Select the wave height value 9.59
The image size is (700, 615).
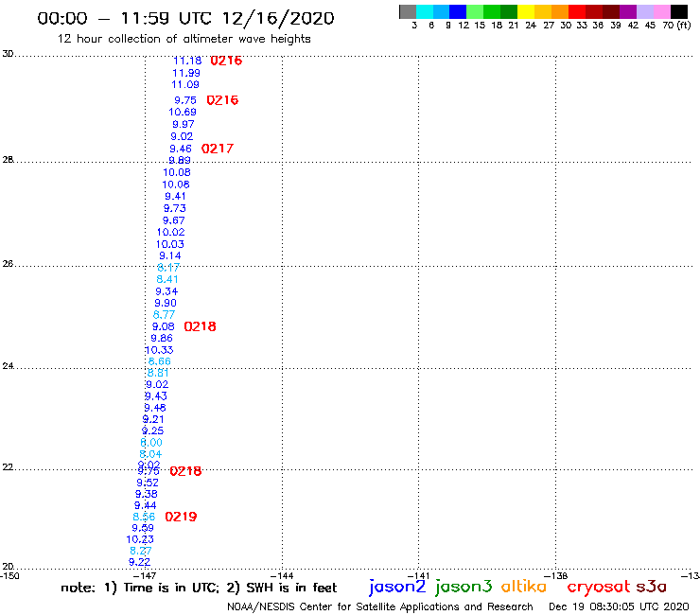143,528
